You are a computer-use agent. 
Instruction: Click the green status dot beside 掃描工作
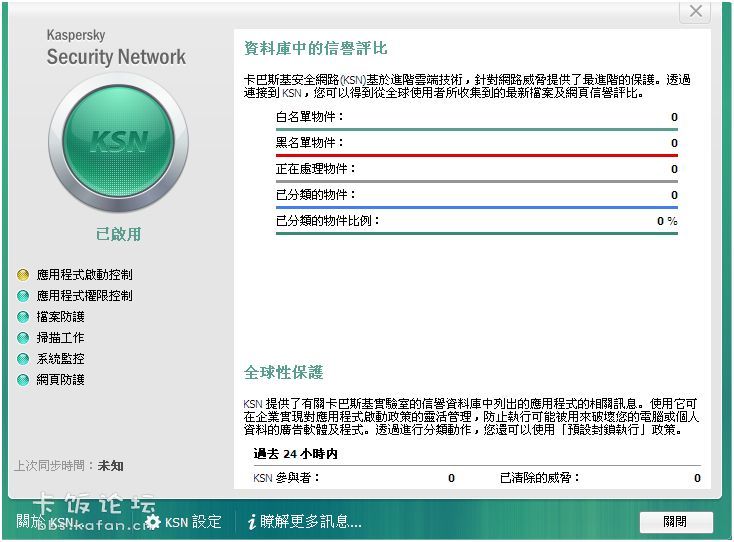[x=23, y=338]
